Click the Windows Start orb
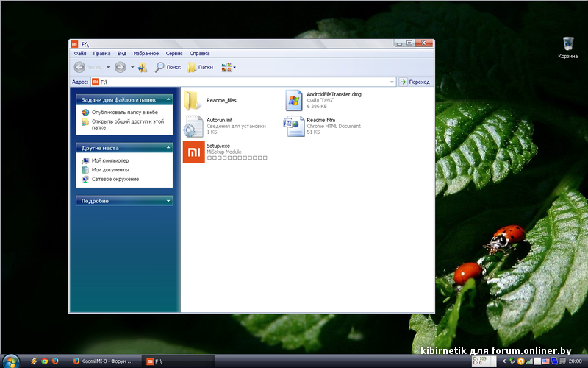Image resolution: width=588 pixels, height=368 pixels. (x=12, y=361)
